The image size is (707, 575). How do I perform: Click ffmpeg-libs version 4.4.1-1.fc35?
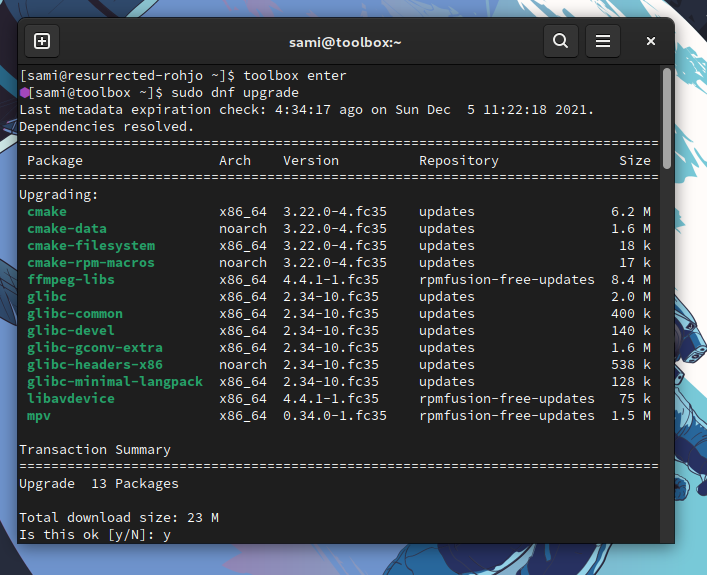pos(331,280)
